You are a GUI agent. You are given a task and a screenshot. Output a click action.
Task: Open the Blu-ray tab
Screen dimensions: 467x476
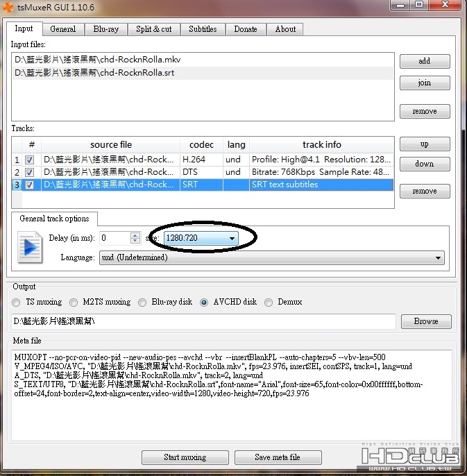pyautogui.click(x=106, y=29)
